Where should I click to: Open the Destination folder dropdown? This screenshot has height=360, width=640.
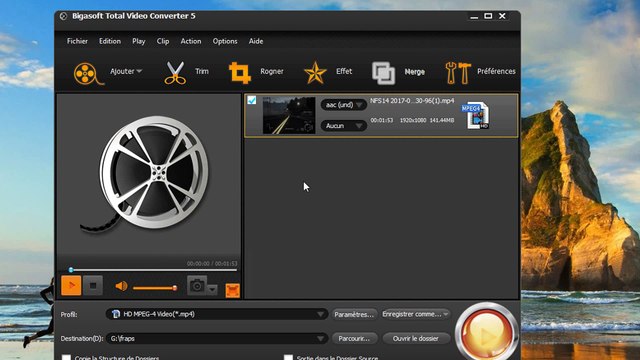coord(217,338)
